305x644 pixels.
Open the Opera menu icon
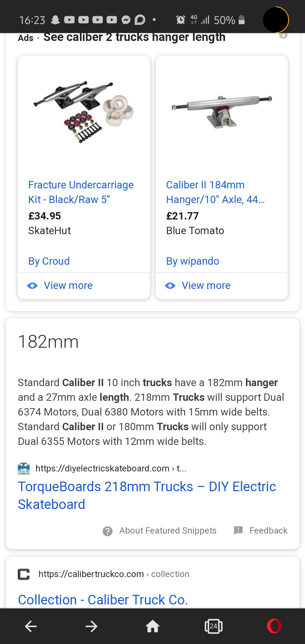(x=274, y=626)
